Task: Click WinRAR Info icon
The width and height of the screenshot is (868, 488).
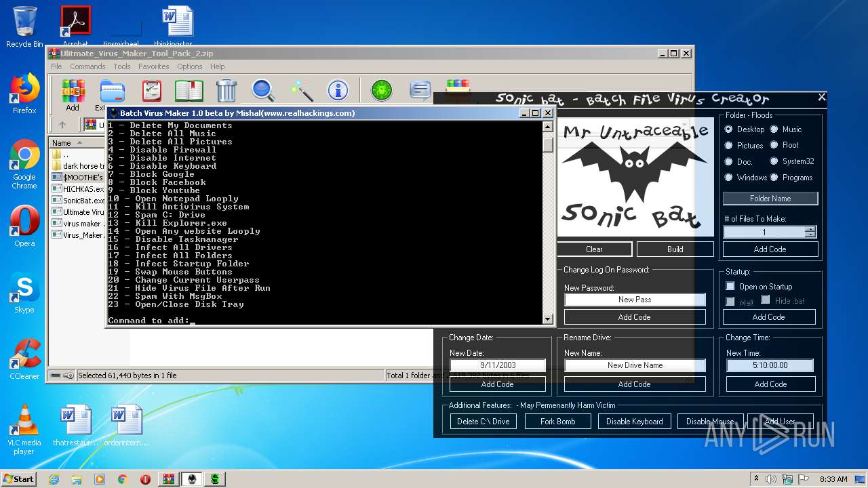Action: click(338, 90)
